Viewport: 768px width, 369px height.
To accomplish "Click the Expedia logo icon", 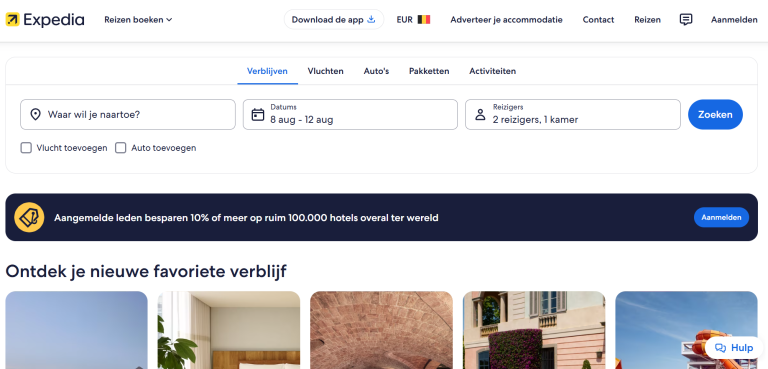I will click(x=12, y=20).
